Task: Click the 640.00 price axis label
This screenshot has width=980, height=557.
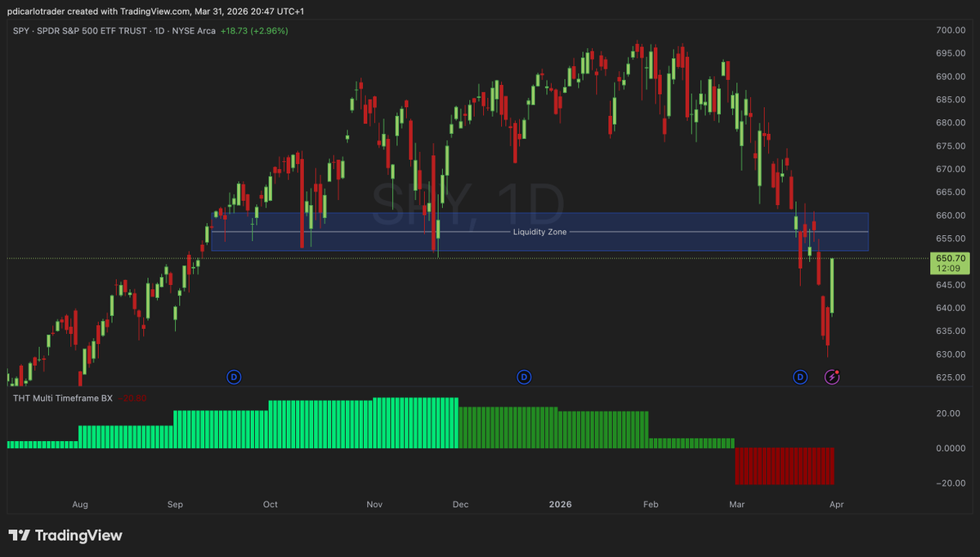Action: click(x=950, y=308)
